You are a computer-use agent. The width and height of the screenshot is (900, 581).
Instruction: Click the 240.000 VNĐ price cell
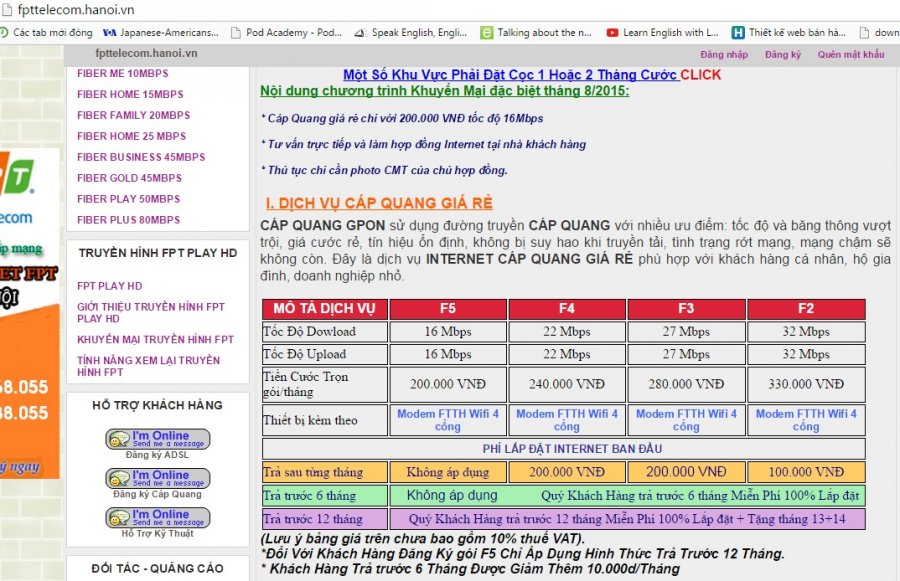tap(567, 384)
